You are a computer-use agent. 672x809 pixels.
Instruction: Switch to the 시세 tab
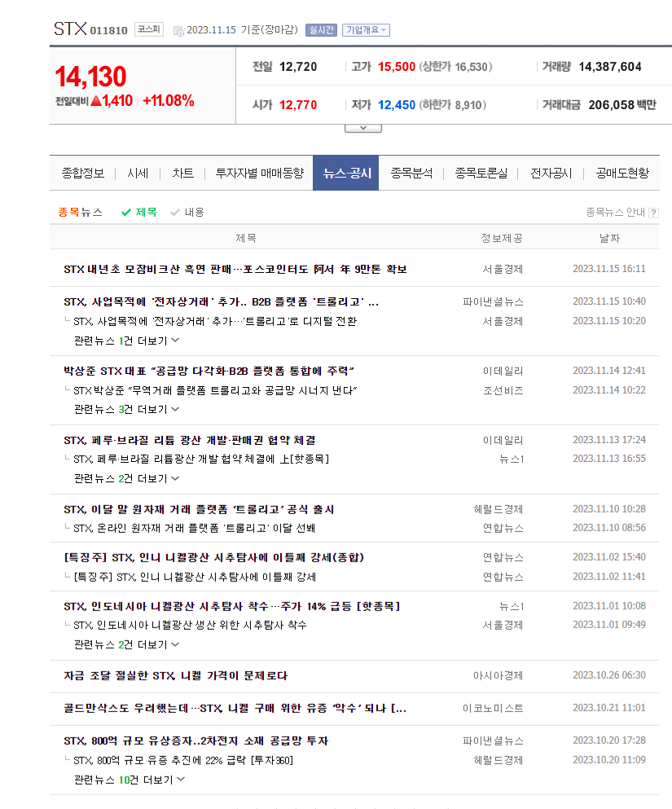(x=138, y=173)
